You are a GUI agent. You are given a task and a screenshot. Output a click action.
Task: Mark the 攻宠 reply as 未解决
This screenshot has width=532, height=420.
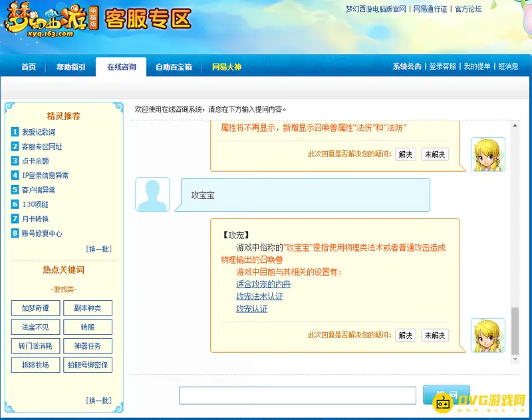pyautogui.click(x=435, y=335)
